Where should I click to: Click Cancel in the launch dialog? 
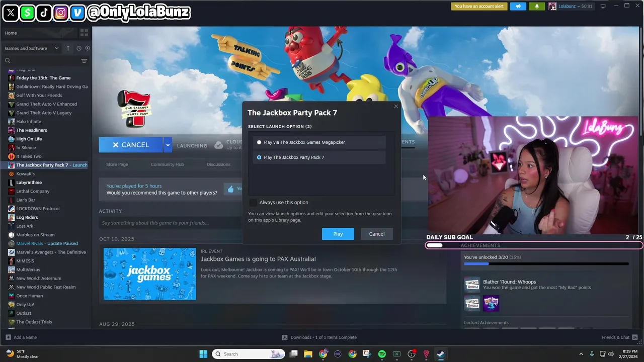(x=377, y=234)
